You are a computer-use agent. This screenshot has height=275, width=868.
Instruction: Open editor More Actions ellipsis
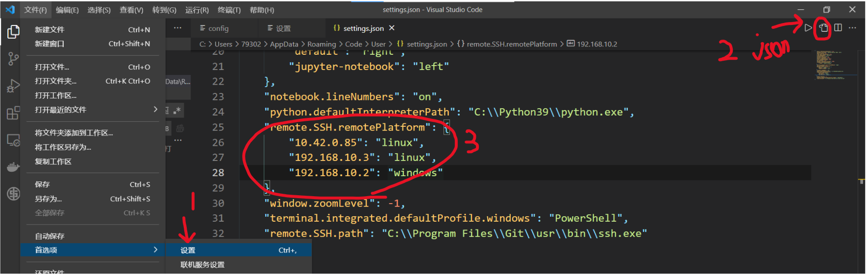coord(852,28)
